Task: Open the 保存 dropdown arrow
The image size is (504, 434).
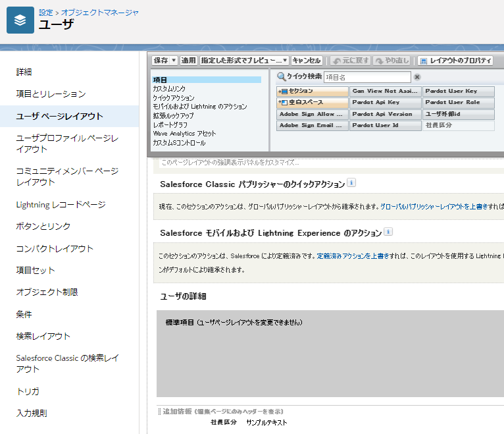Action: (x=174, y=61)
